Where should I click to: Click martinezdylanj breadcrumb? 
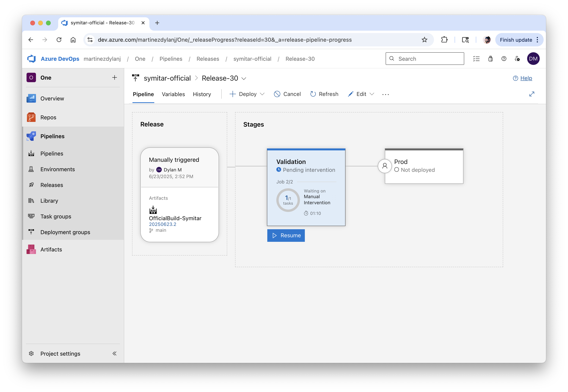coord(102,59)
